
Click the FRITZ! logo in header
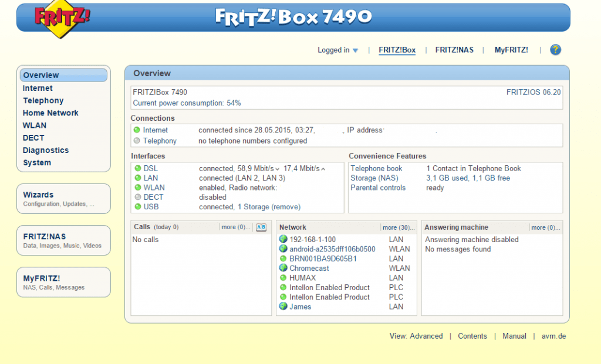[x=62, y=19]
